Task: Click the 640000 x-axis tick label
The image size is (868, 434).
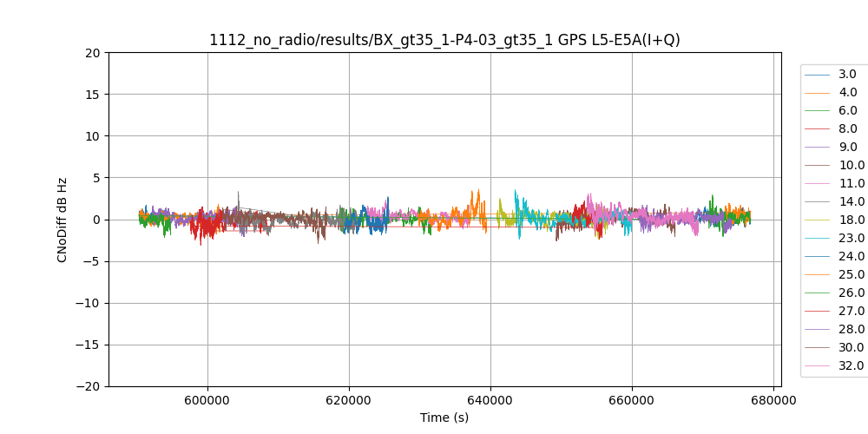Action: 490,401
